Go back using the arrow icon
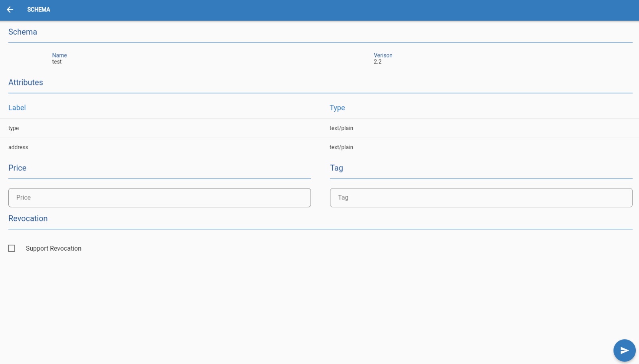 click(x=10, y=10)
